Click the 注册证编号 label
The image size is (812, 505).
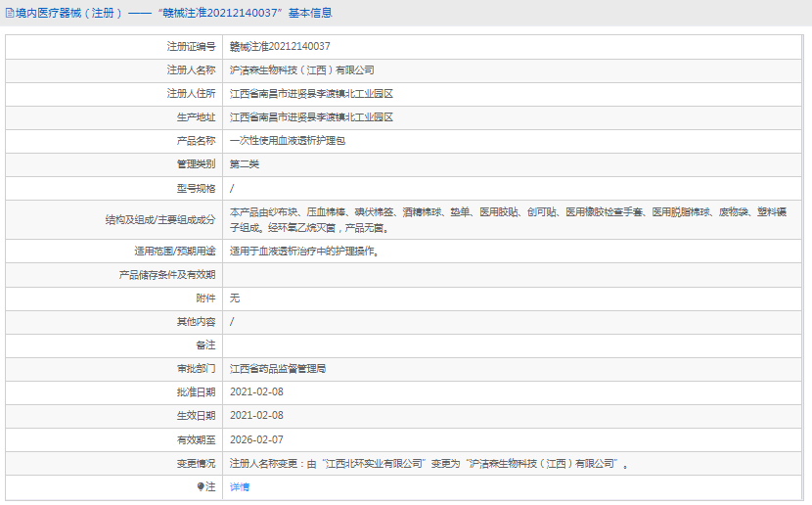point(191,47)
